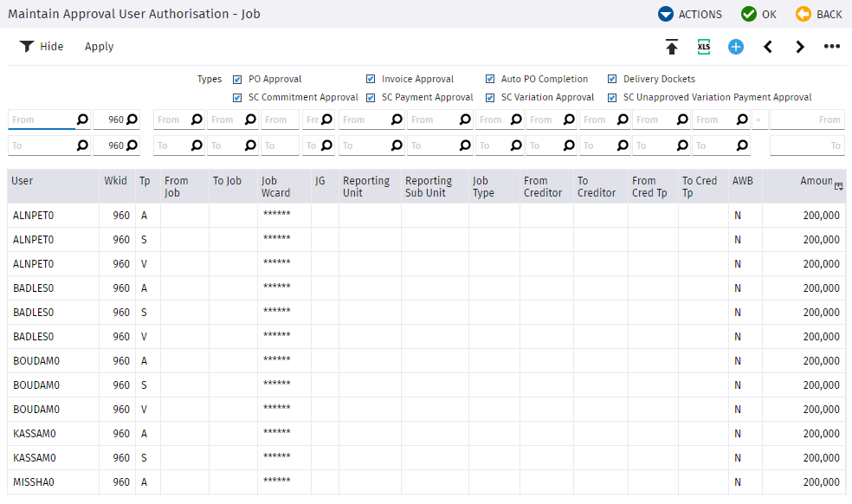Apply the filter criteria
Image resolution: width=852 pixels, height=504 pixels.
coord(100,47)
